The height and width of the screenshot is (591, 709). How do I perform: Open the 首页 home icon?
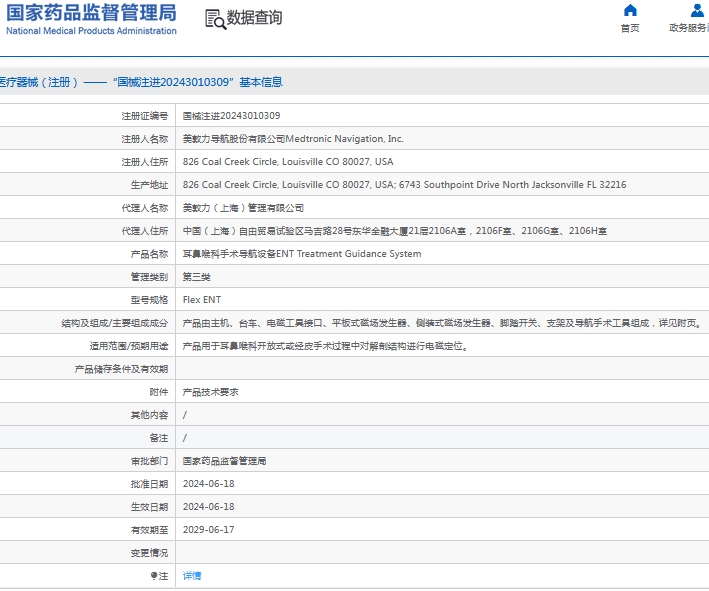[x=630, y=10]
